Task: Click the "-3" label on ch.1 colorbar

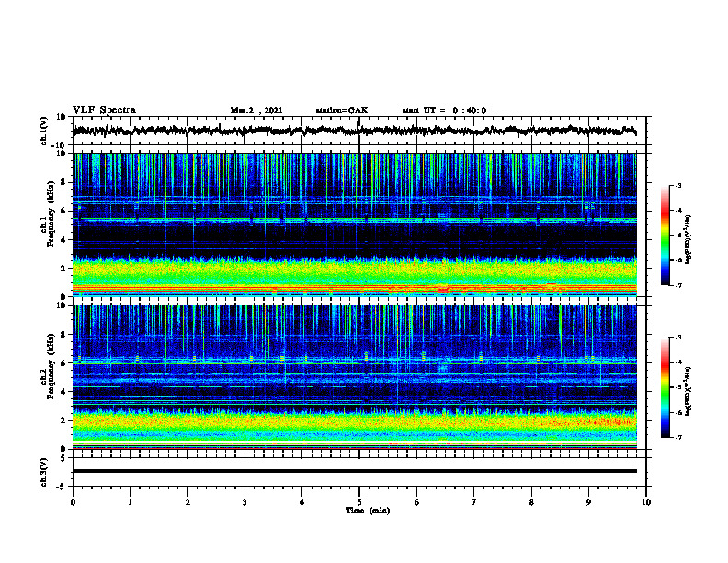Action: 678,186
